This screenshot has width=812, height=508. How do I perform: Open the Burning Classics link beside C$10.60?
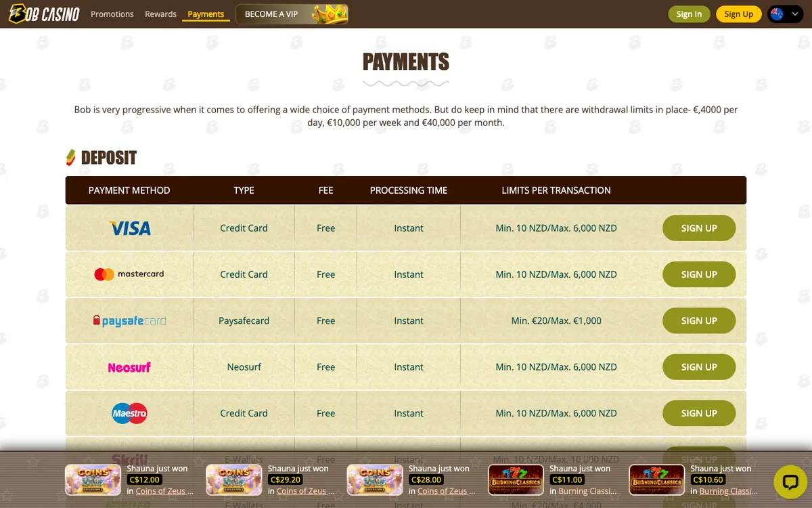point(728,491)
